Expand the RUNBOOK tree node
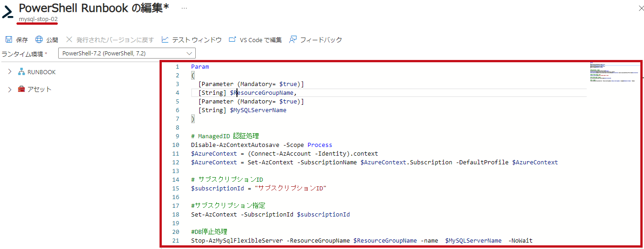The height and width of the screenshot is (249, 644). tap(10, 72)
